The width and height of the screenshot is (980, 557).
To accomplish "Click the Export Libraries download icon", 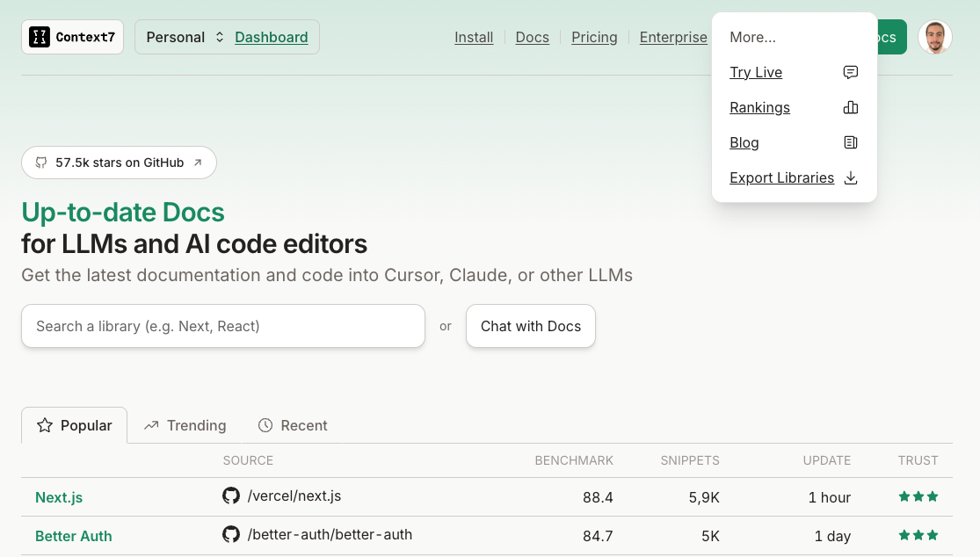I will point(851,178).
